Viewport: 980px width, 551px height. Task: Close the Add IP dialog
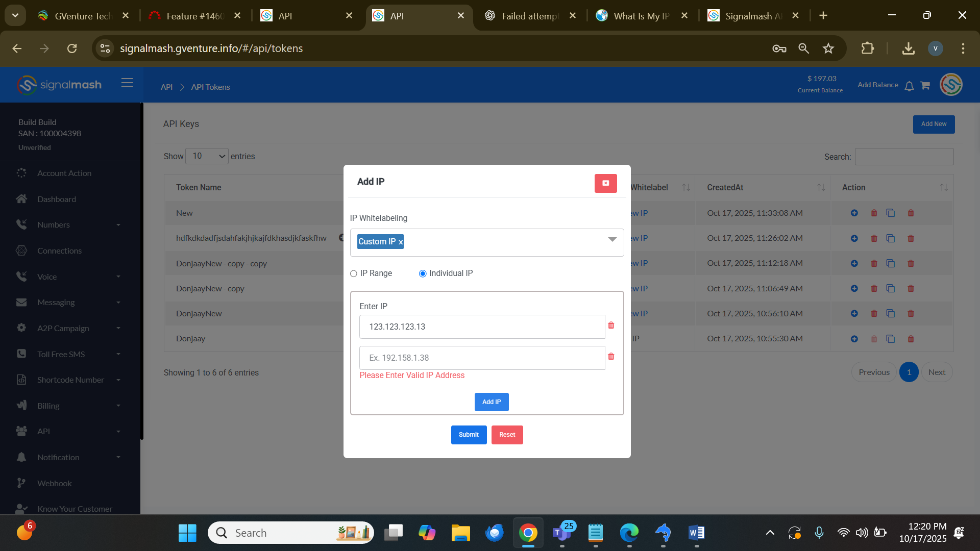tap(605, 183)
